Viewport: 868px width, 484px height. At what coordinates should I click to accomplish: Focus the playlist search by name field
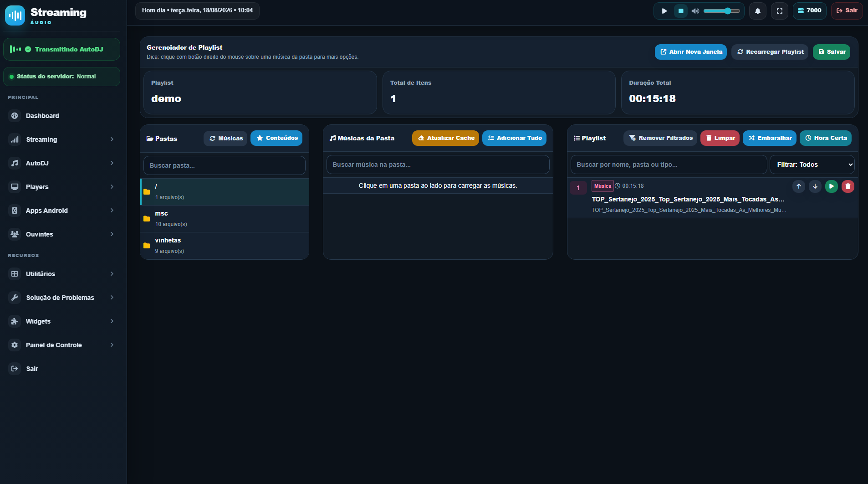point(669,165)
